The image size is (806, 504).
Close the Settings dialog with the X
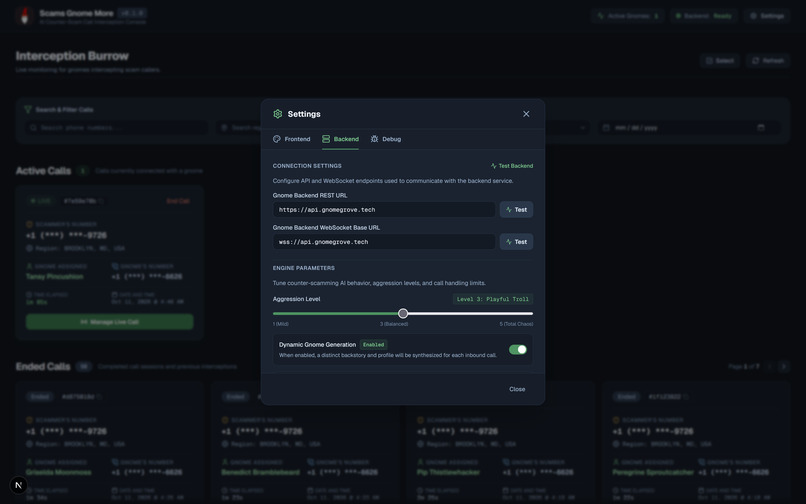pyautogui.click(x=526, y=114)
